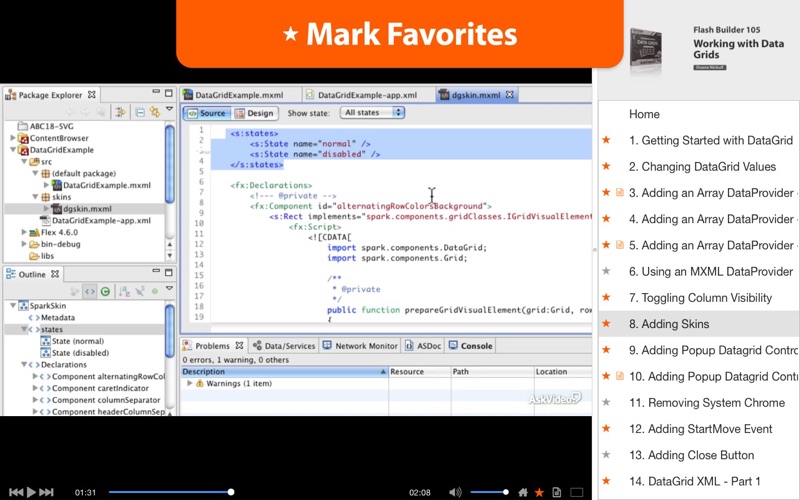Toggle favorite star in the player bar
This screenshot has width=800, height=500.
coord(539,492)
